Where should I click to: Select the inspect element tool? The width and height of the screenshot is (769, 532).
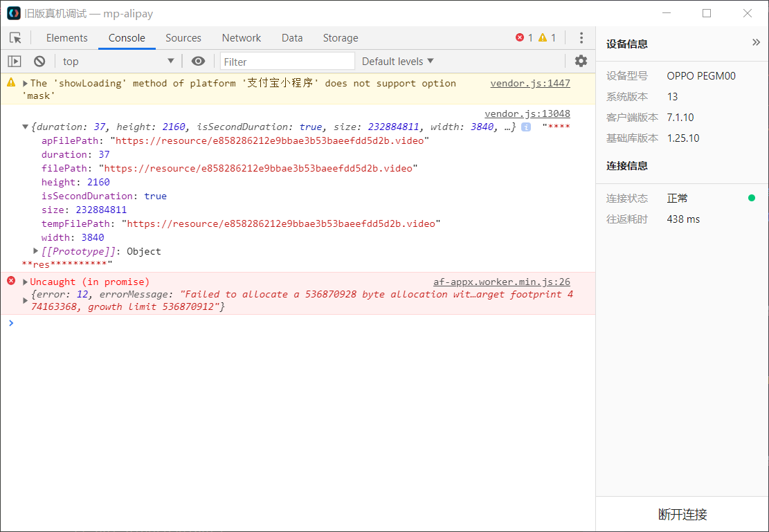[x=15, y=38]
